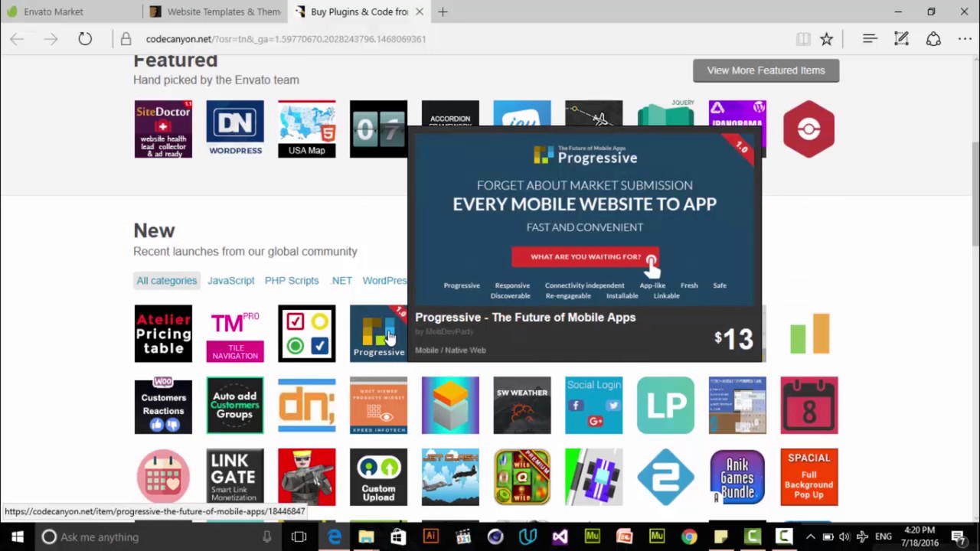Open the SiteDoctor featured item thumbnail
This screenshot has height=551, width=980.
tap(163, 129)
